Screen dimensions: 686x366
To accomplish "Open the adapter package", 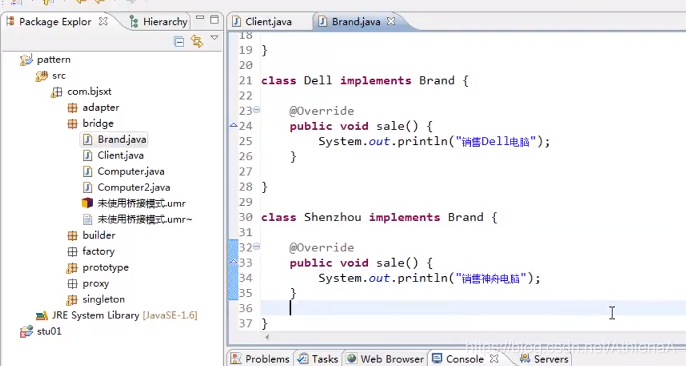I will coord(101,108).
